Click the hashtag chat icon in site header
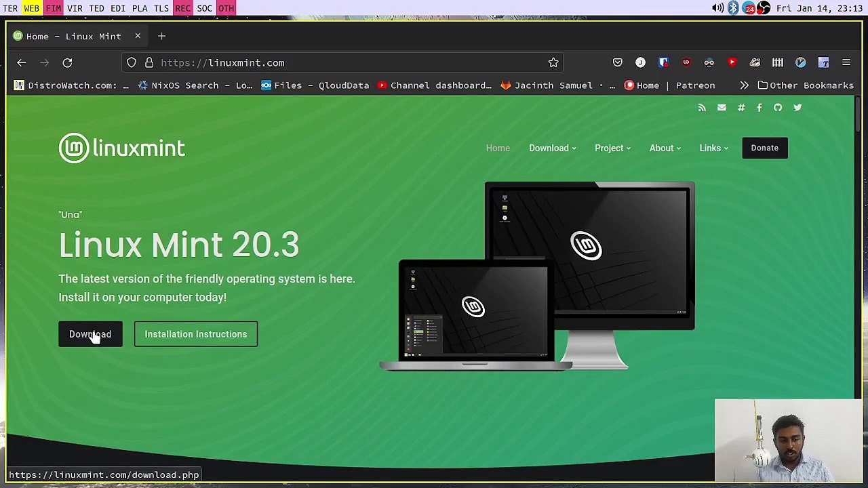Image resolution: width=868 pixels, height=488 pixels. (741, 107)
